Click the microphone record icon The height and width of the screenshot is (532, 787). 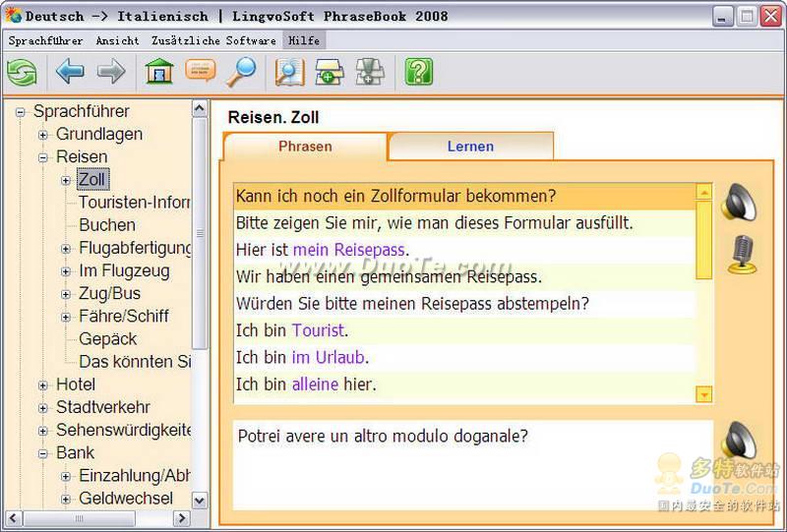[743, 255]
